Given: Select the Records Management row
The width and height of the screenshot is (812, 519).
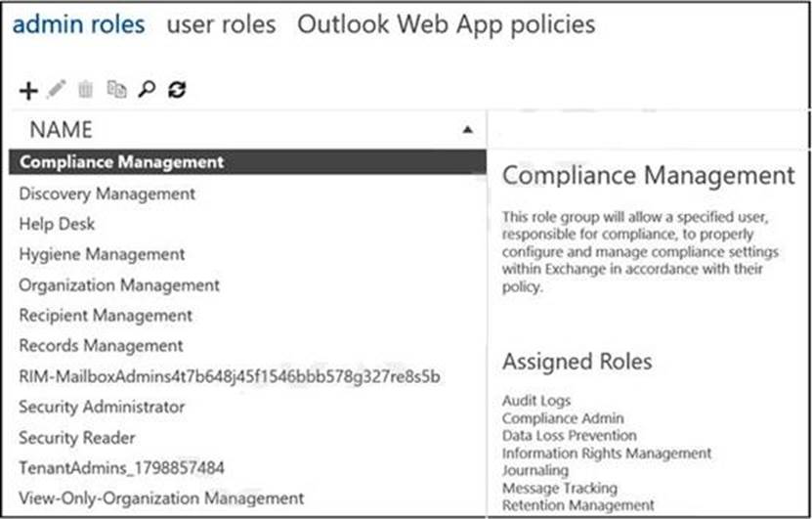Looking at the screenshot, I should (101, 346).
